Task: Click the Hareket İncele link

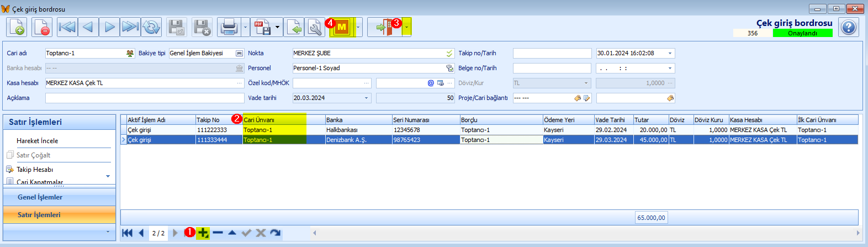Action: point(37,141)
